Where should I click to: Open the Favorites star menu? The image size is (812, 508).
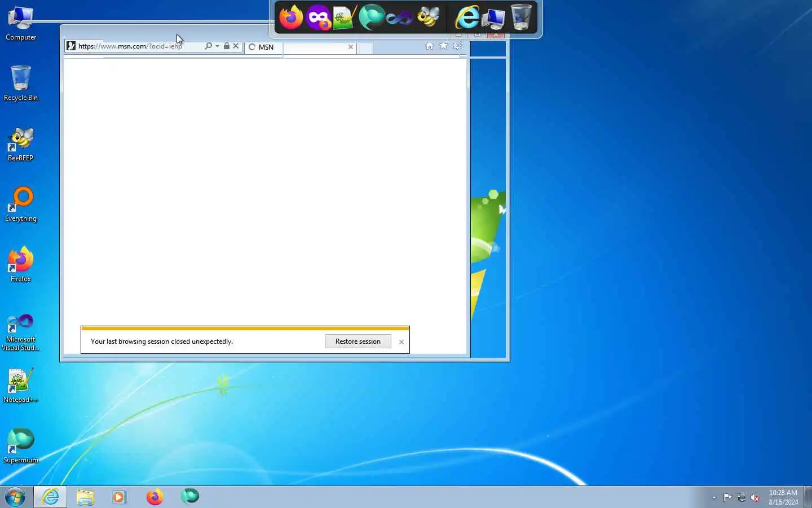coord(444,46)
